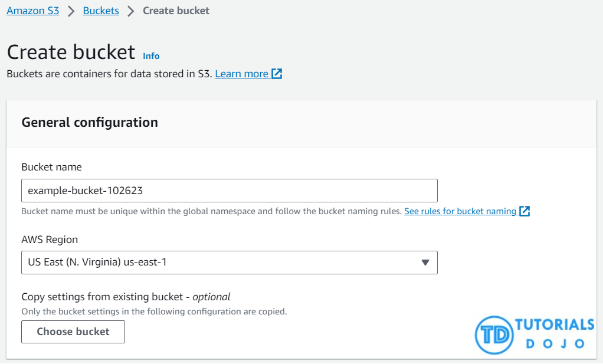The height and width of the screenshot is (364, 603).
Task: Open the Learn more link
Action: 241,74
